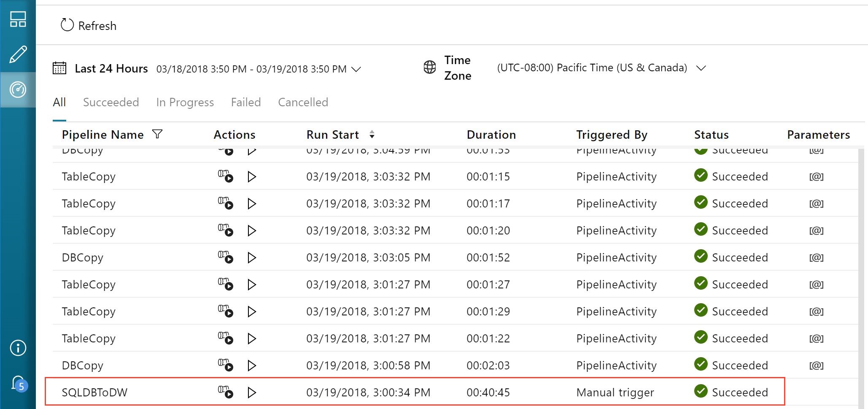Viewport: 868px width, 409px height.
Task: View activity runs for DBCopy started 3:00:58 PM
Action: [225, 365]
